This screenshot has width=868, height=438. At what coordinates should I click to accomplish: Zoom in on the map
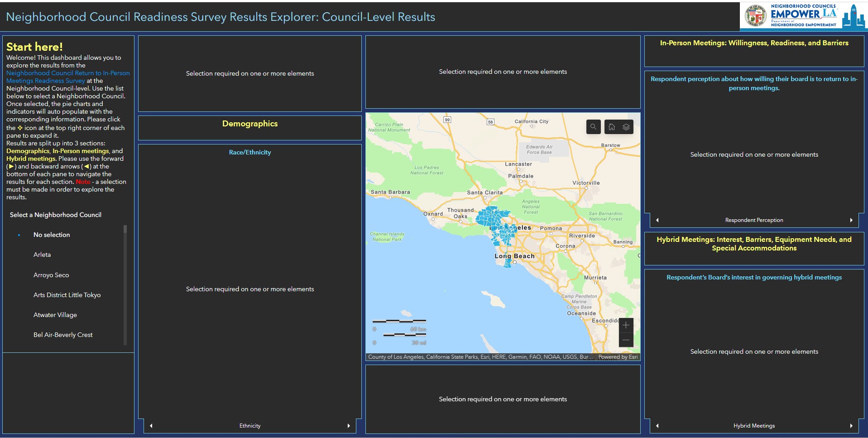(626, 325)
